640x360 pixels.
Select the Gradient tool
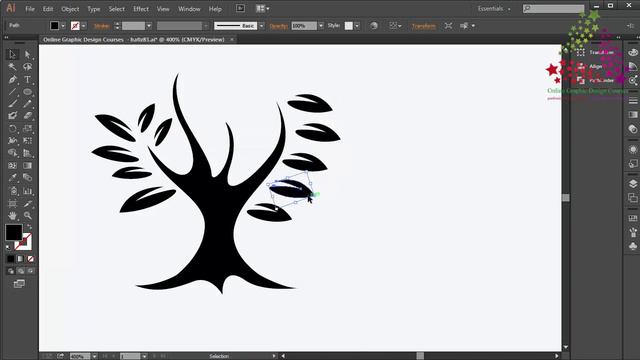(27, 166)
